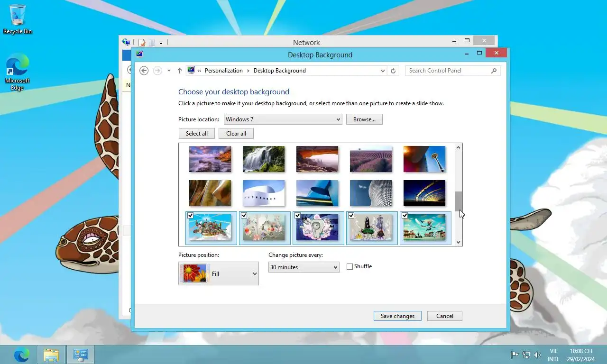
Task: Select the golden metallic curves wallpaper
Action: pyautogui.click(x=210, y=193)
